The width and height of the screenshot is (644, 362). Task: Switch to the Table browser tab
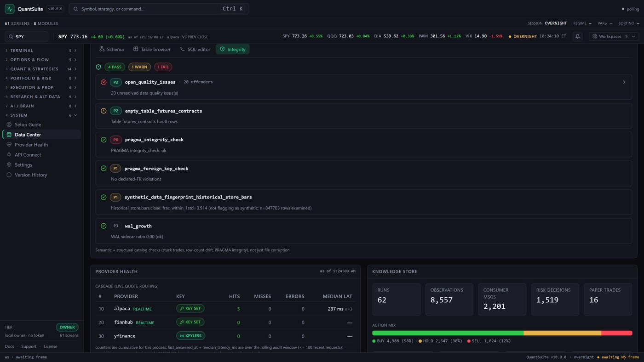pyautogui.click(x=152, y=49)
